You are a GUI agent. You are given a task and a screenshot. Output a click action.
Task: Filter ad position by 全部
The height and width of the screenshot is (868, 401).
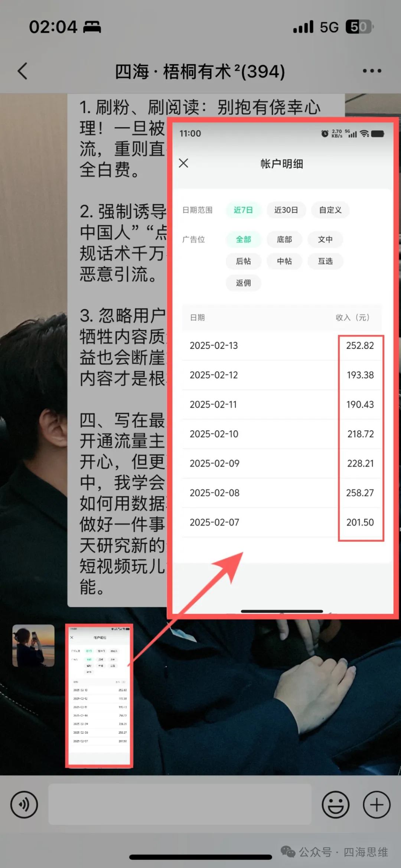click(x=244, y=239)
